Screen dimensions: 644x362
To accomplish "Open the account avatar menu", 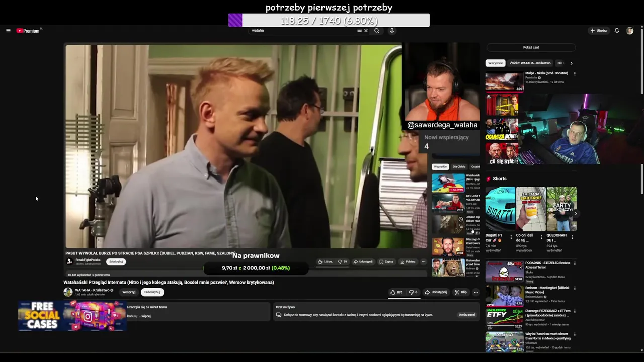I will click(x=630, y=31).
